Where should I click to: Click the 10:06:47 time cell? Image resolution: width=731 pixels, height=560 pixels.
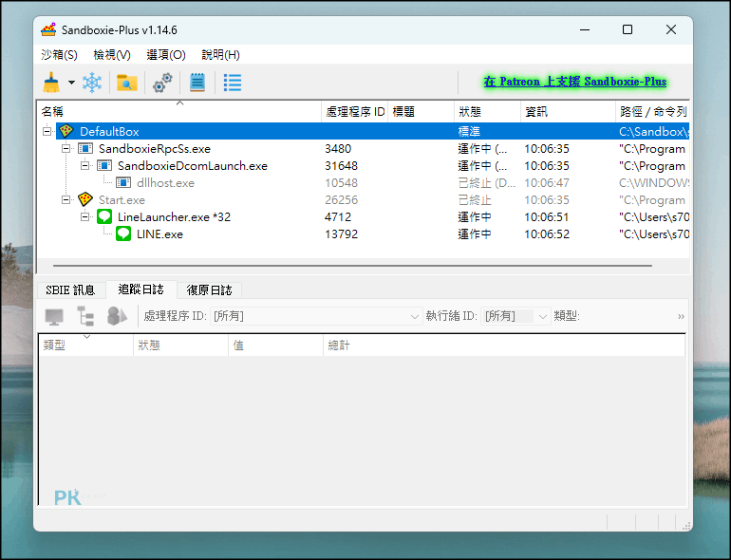(x=547, y=183)
